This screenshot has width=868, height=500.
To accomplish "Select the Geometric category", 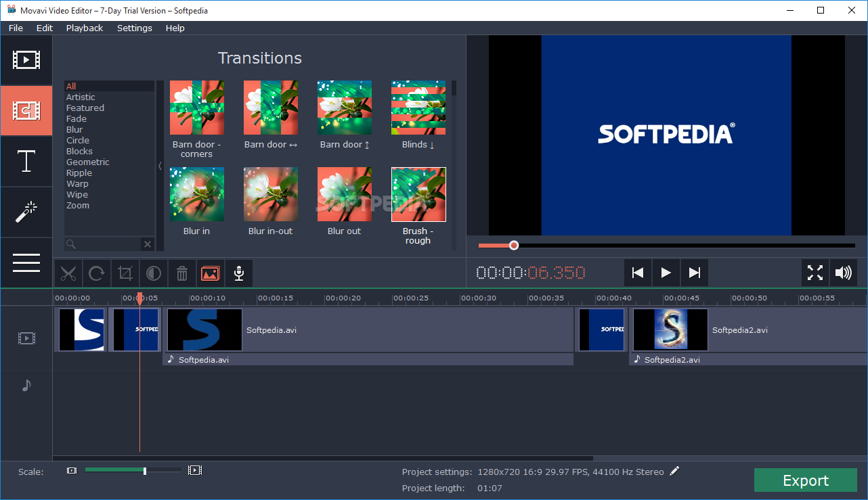I will pyautogui.click(x=110, y=162).
